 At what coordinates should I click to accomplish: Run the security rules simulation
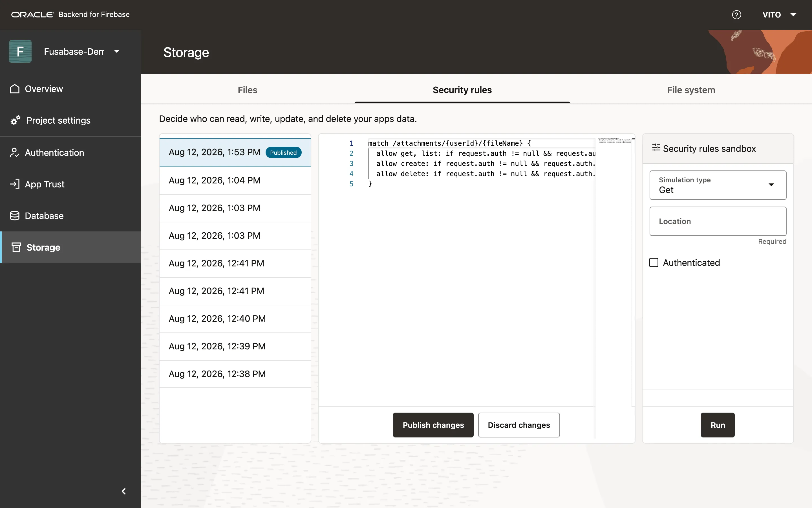click(718, 425)
